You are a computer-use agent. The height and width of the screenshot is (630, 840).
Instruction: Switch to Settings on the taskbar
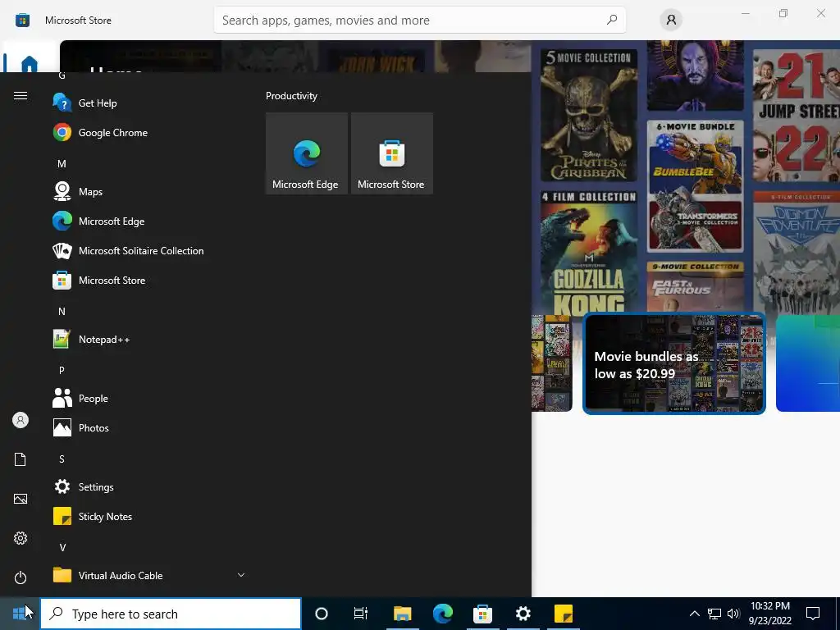523,614
